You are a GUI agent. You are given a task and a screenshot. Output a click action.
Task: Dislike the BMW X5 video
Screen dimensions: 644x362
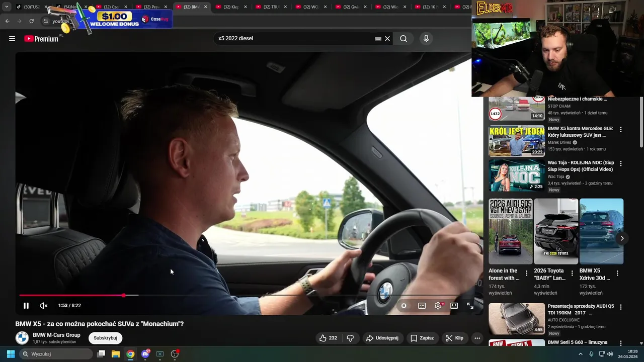[351, 338]
